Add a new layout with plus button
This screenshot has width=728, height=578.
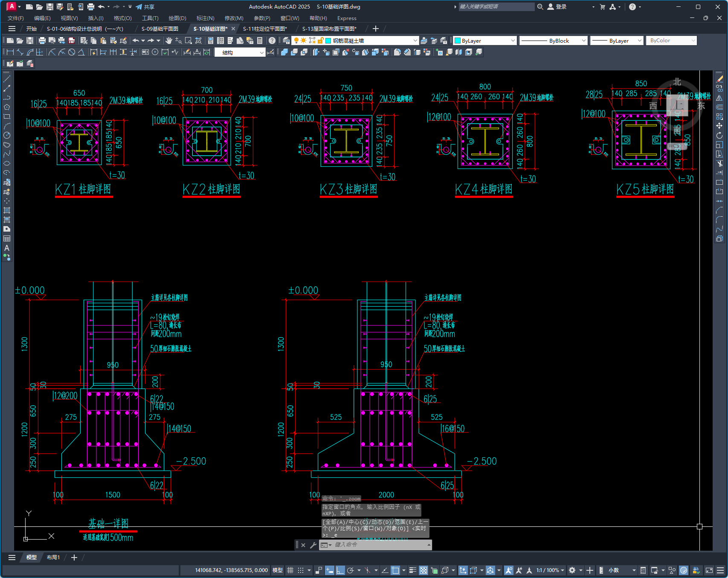(x=74, y=558)
